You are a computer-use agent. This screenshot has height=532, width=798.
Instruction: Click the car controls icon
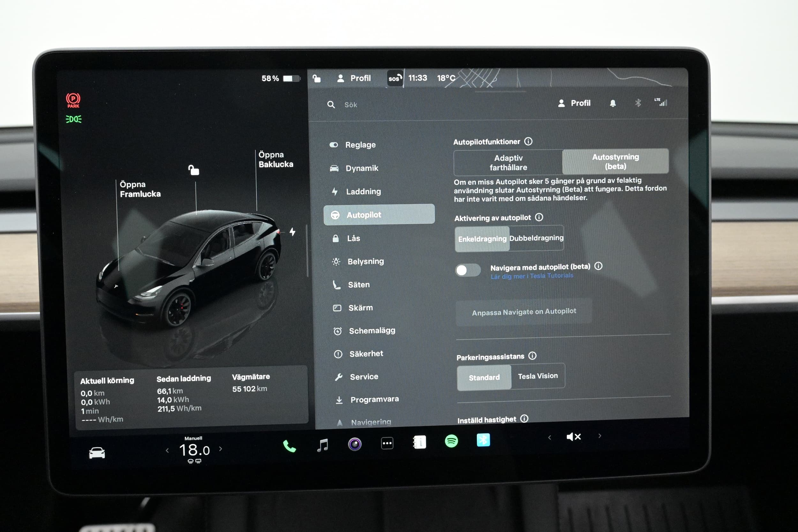point(97,453)
